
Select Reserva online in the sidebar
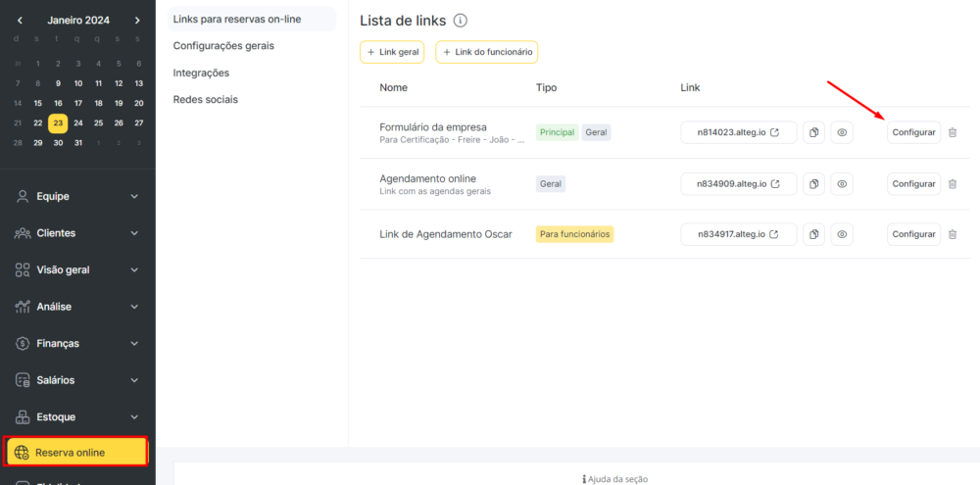(x=75, y=452)
